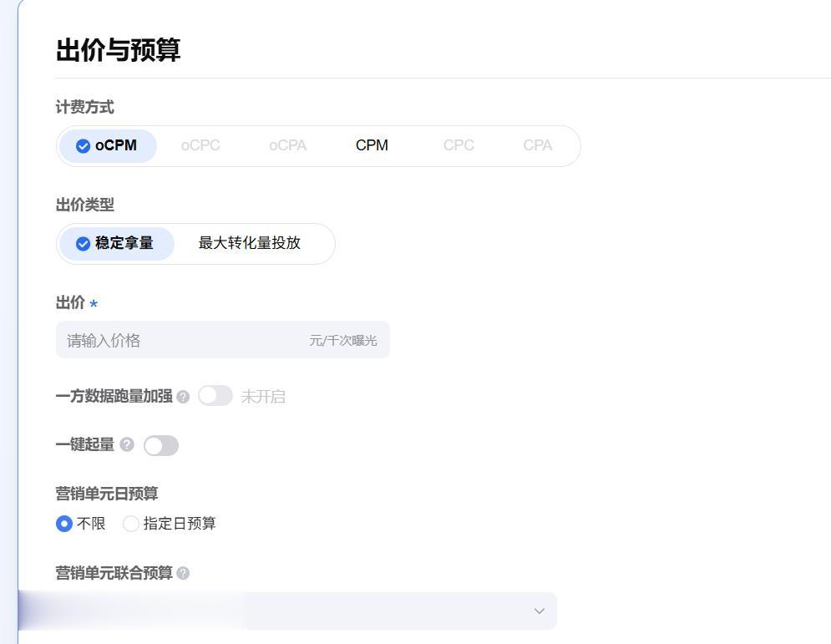Click the oCPM billing pill

(108, 146)
